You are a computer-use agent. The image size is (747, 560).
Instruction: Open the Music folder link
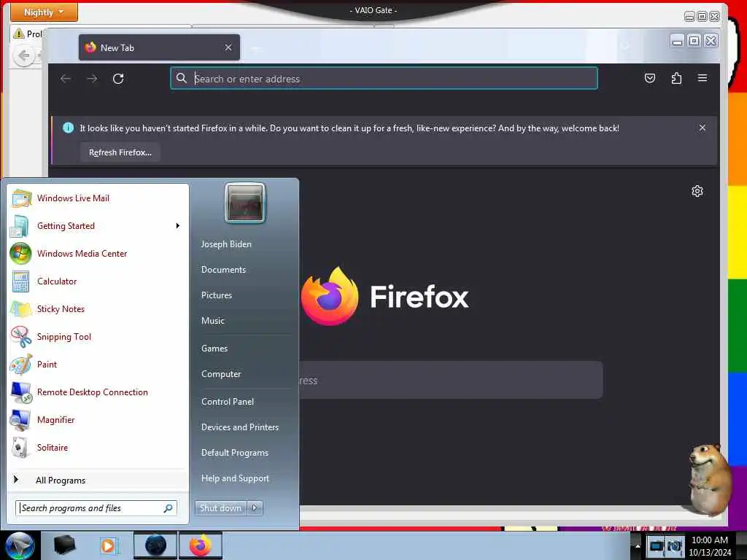coord(212,321)
